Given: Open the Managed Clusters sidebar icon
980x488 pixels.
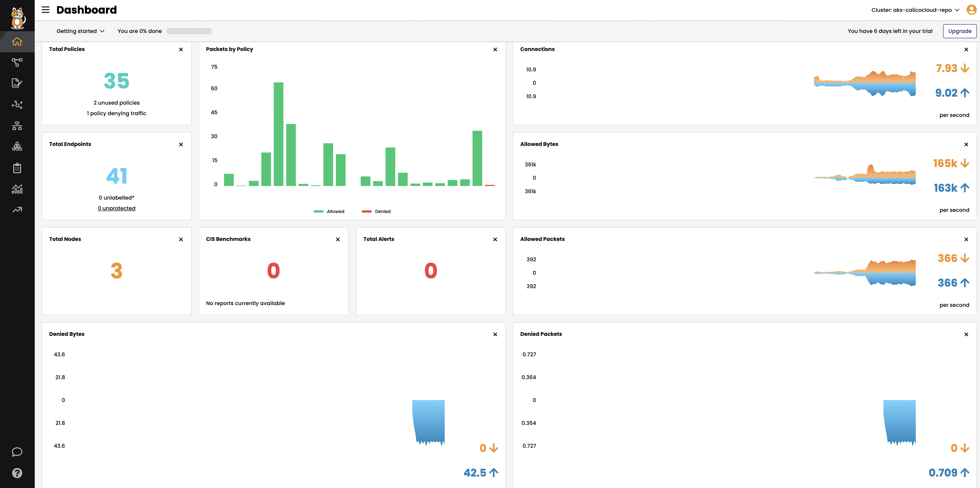Looking at the screenshot, I should pos(17,147).
